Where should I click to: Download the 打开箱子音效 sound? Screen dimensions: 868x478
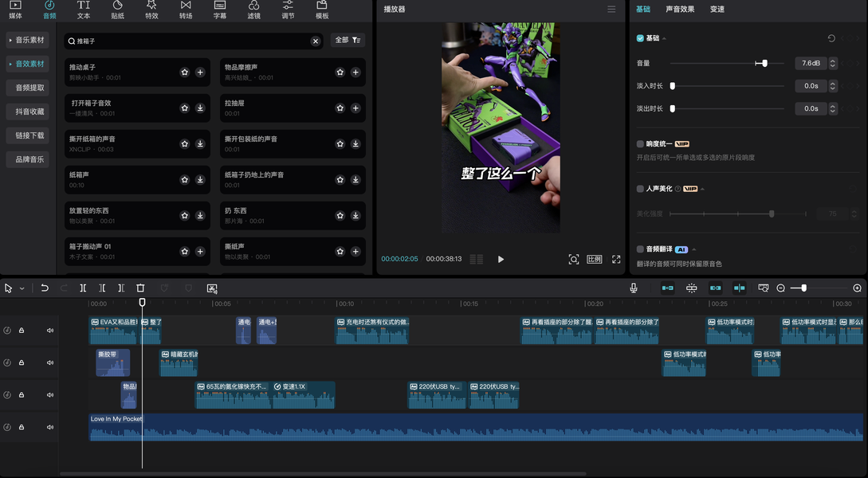tap(200, 108)
